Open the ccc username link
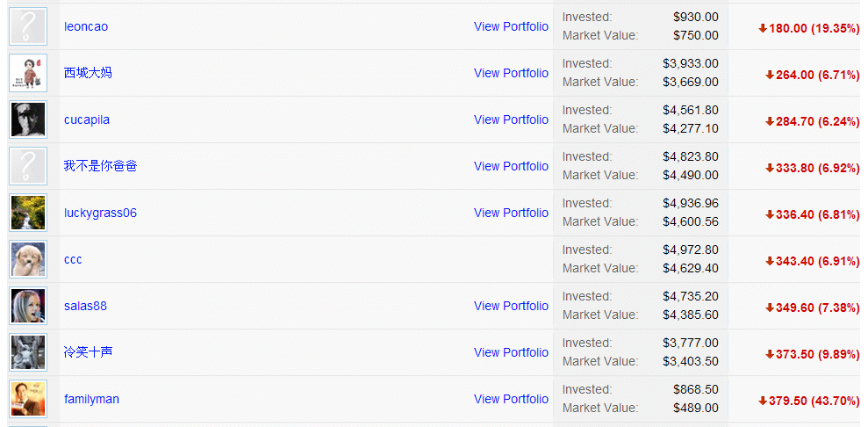The image size is (868, 427). [x=73, y=259]
